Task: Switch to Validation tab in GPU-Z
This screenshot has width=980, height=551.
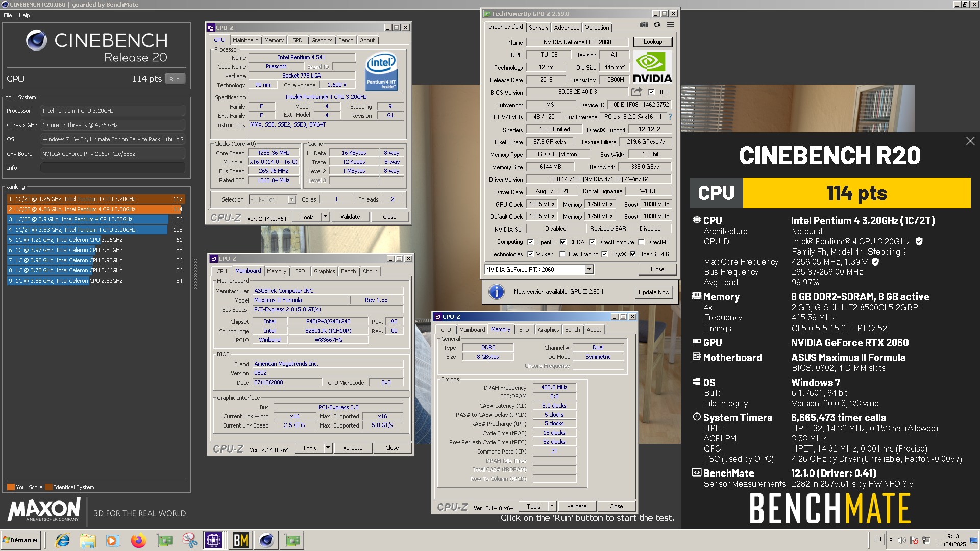Action: (597, 28)
